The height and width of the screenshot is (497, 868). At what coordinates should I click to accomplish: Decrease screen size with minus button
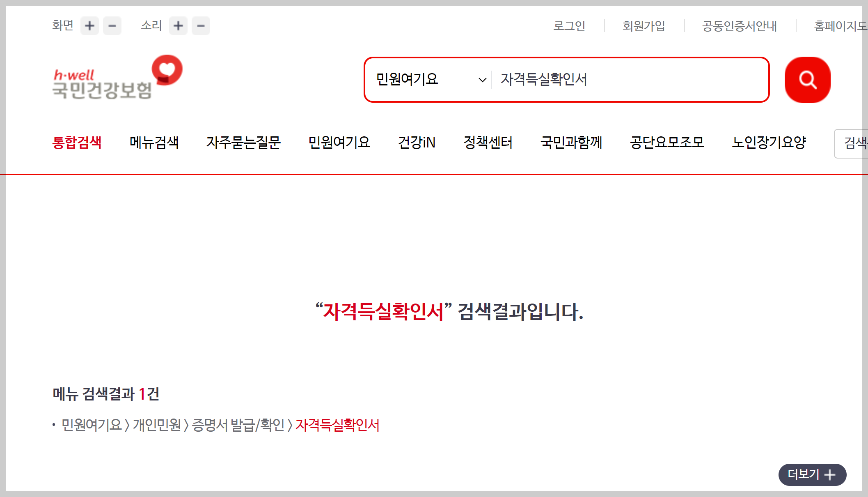112,26
